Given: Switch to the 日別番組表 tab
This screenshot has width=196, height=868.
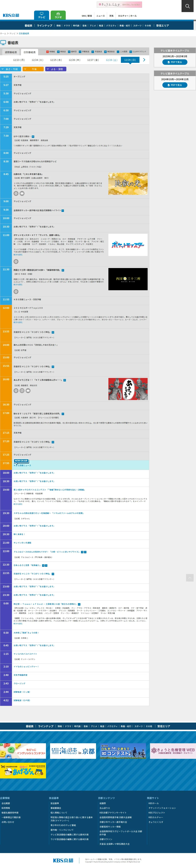Looking at the screenshot, I should coord(30,52).
